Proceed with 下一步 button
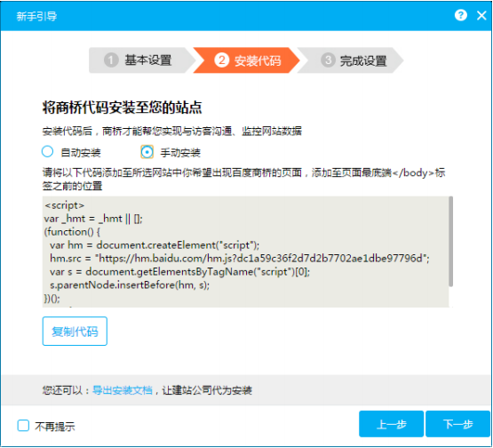The width and height of the screenshot is (493, 448). click(457, 424)
